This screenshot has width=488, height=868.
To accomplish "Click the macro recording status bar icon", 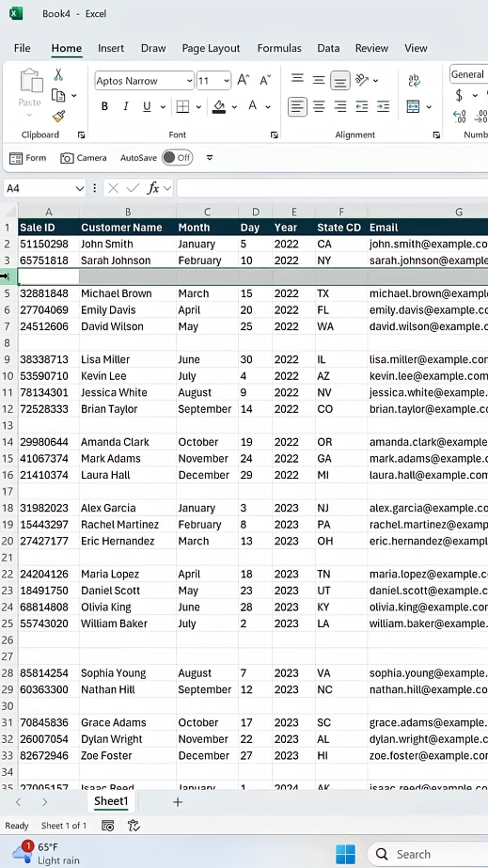I will tap(108, 826).
